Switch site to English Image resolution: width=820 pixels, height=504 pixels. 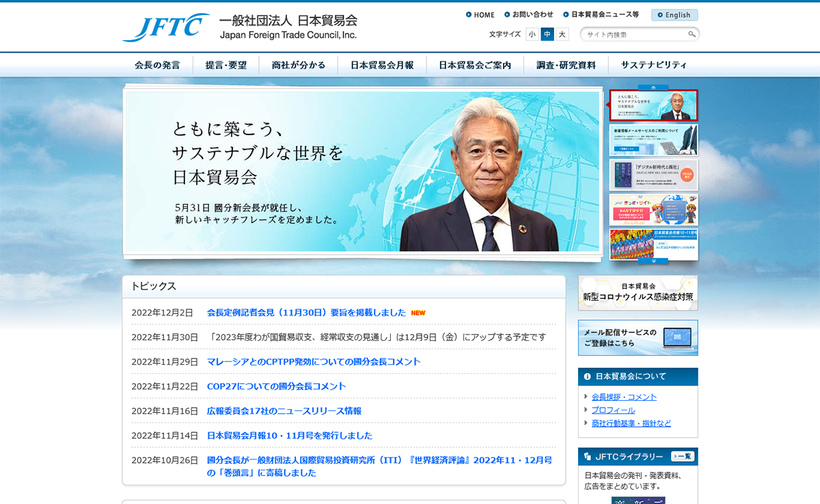click(x=674, y=15)
